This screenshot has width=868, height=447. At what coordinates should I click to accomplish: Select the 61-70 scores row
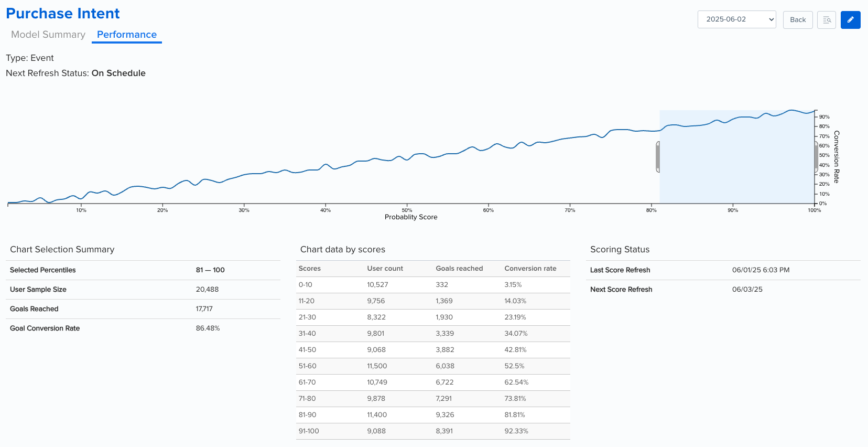pos(433,382)
